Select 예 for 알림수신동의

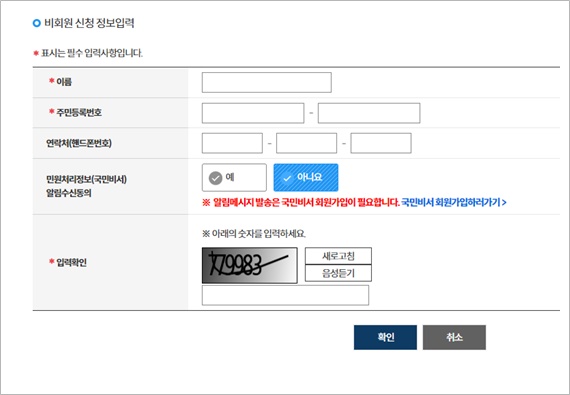pos(234,178)
